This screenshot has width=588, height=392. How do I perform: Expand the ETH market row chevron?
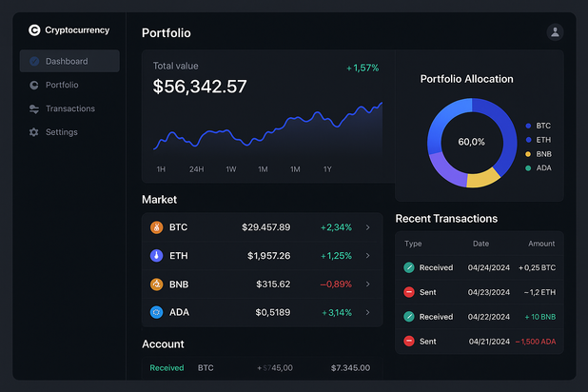pyautogui.click(x=368, y=256)
